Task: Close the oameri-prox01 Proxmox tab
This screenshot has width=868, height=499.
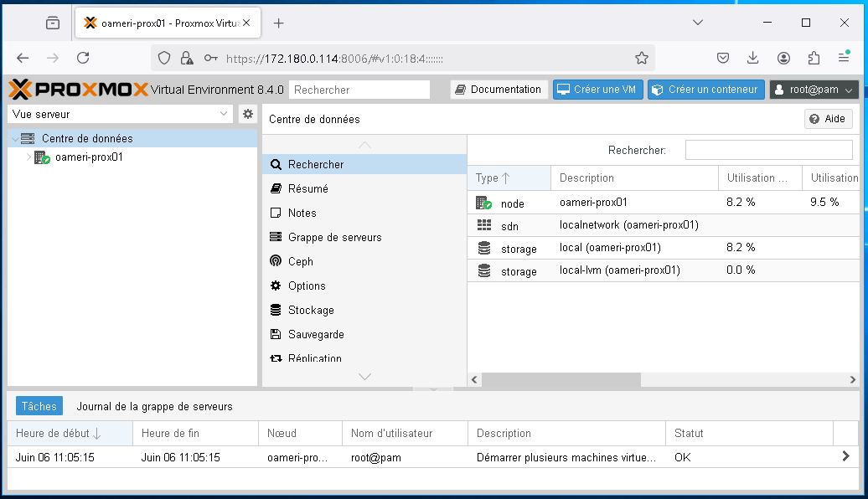Action: (246, 23)
